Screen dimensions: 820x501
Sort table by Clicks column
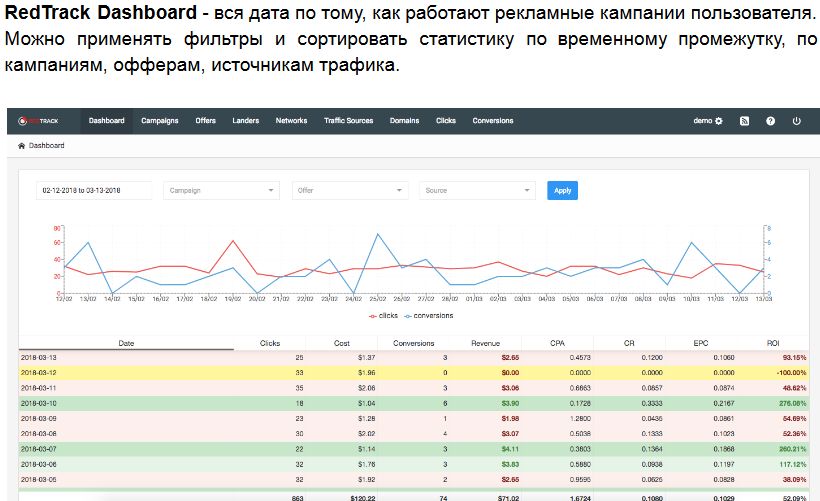[x=270, y=343]
